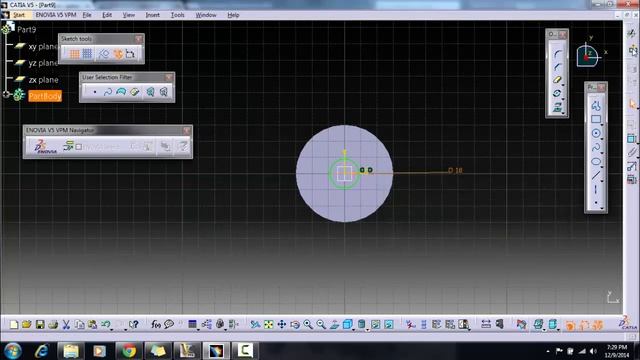
Task: Expand the Project 3D Elements sub-options arrow
Action: (564, 113)
